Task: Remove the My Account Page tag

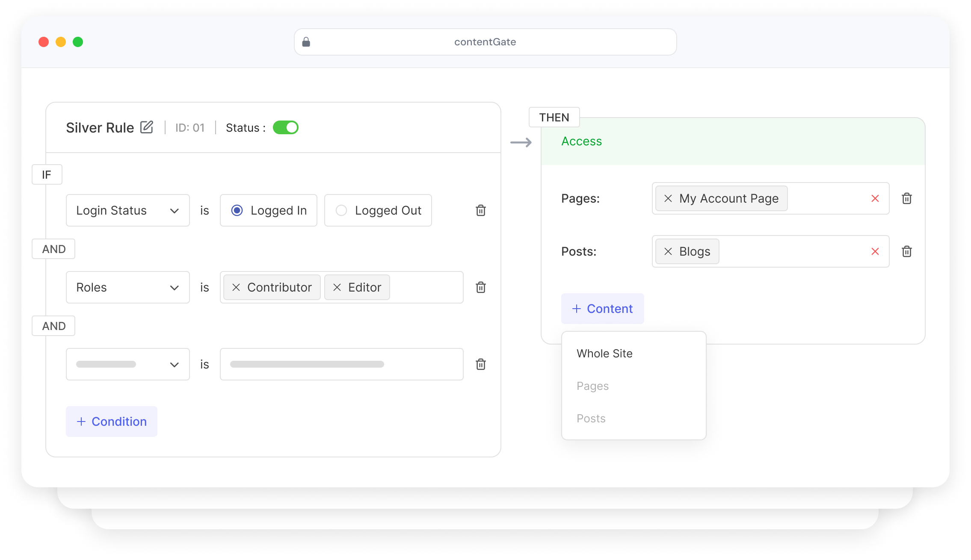Action: (668, 198)
